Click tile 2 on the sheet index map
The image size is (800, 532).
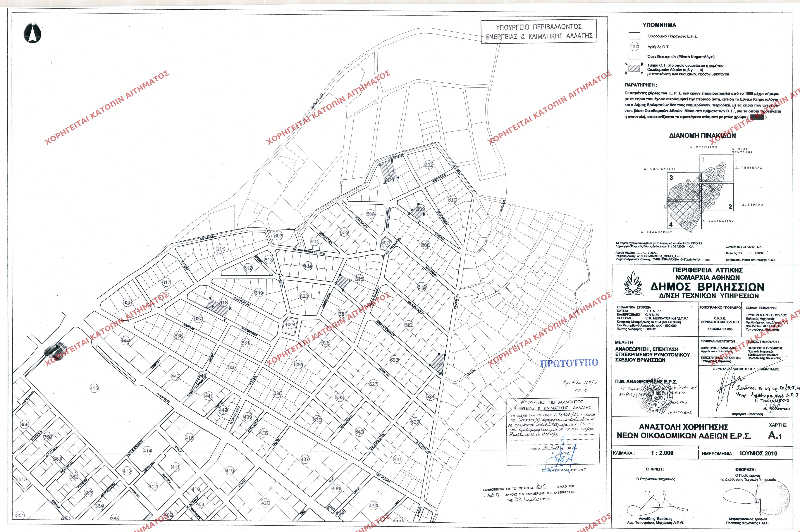(717, 197)
